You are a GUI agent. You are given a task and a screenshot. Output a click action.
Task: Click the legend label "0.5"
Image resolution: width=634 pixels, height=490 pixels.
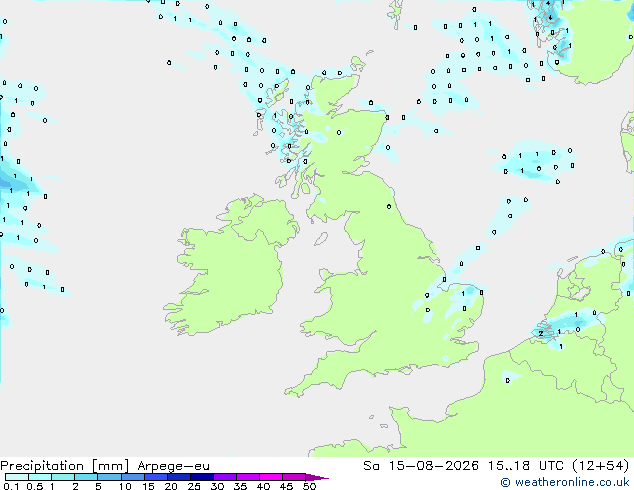[x=34, y=486]
